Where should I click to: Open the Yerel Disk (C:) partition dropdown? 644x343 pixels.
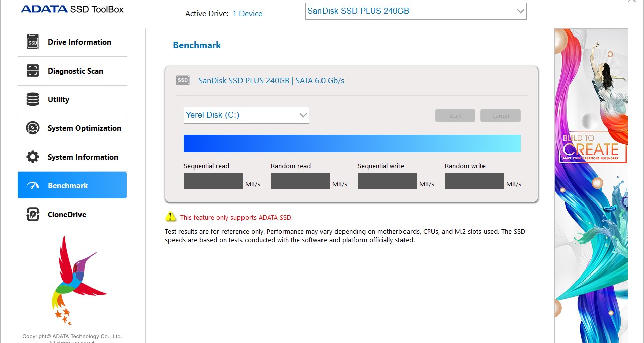pos(247,115)
